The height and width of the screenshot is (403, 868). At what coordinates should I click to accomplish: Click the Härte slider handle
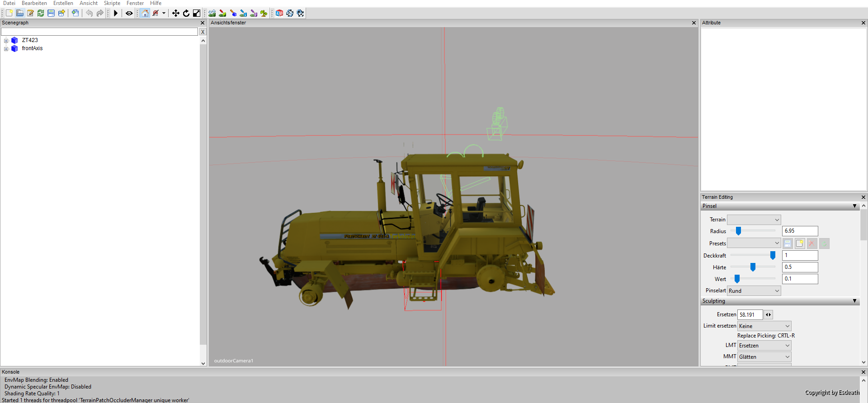tap(753, 267)
